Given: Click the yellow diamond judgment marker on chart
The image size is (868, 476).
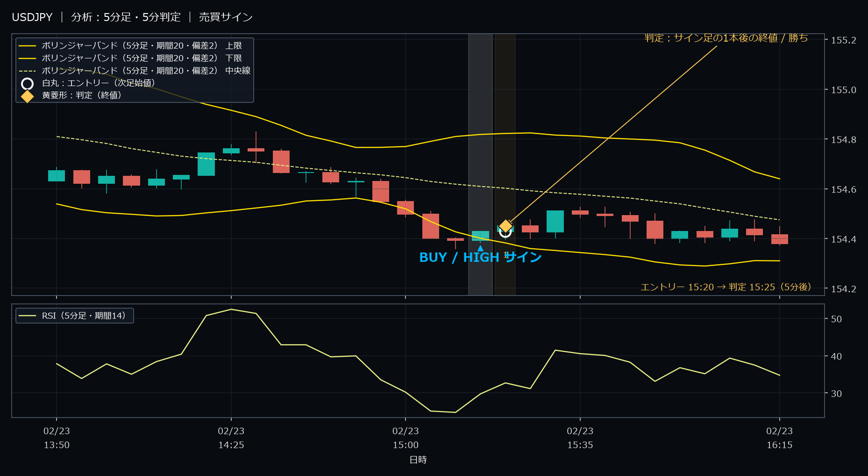Looking at the screenshot, I should coord(505,226).
